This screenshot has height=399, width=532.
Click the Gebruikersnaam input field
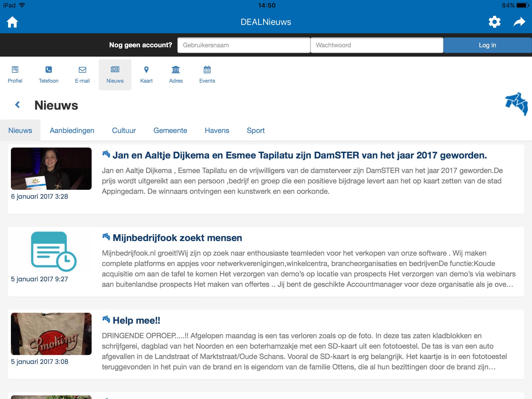243,45
